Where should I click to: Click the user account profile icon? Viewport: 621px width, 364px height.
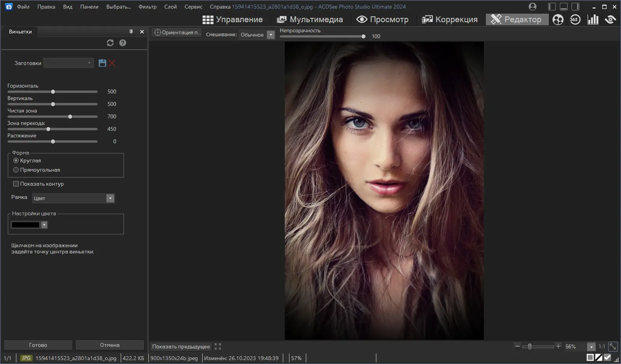(533, 7)
